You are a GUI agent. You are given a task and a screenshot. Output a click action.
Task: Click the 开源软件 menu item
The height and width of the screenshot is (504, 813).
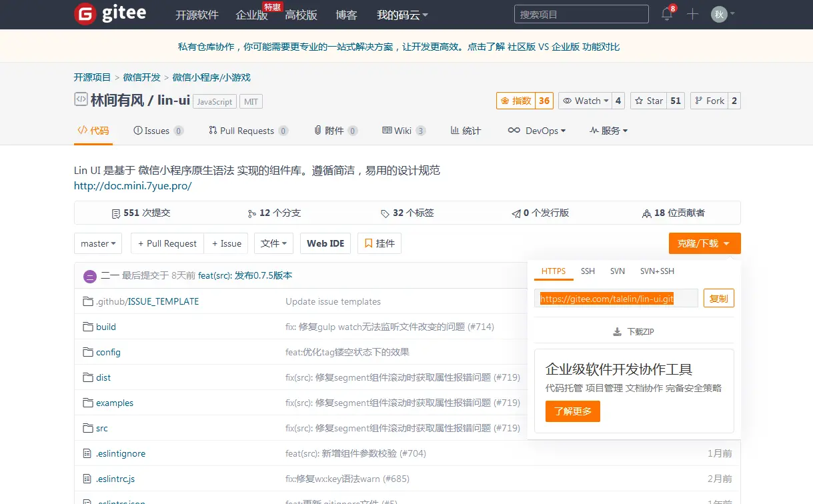coord(197,15)
